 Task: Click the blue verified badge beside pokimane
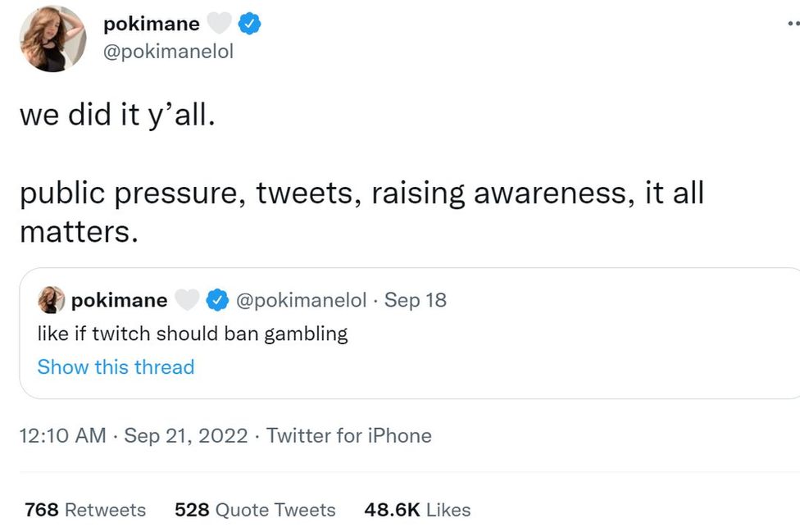coord(249,25)
